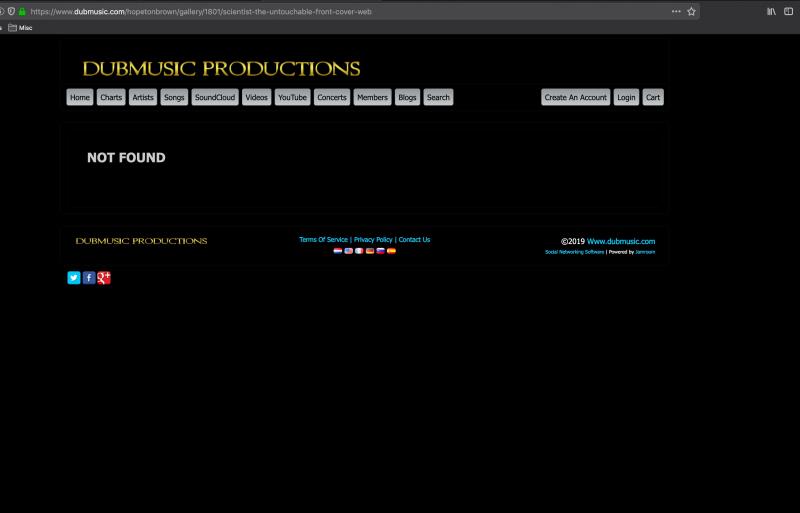
Task: View site security via green padlock
Action: click(22, 11)
